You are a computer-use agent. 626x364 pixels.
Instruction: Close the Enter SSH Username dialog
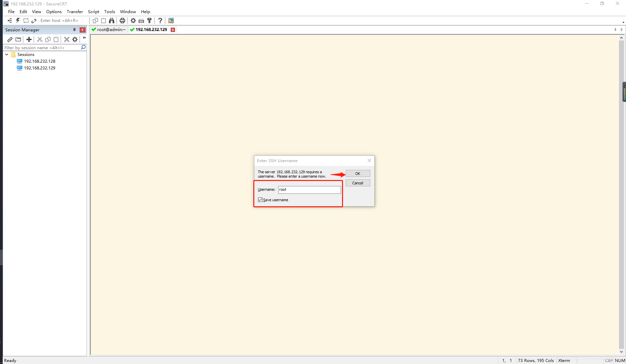tap(369, 161)
